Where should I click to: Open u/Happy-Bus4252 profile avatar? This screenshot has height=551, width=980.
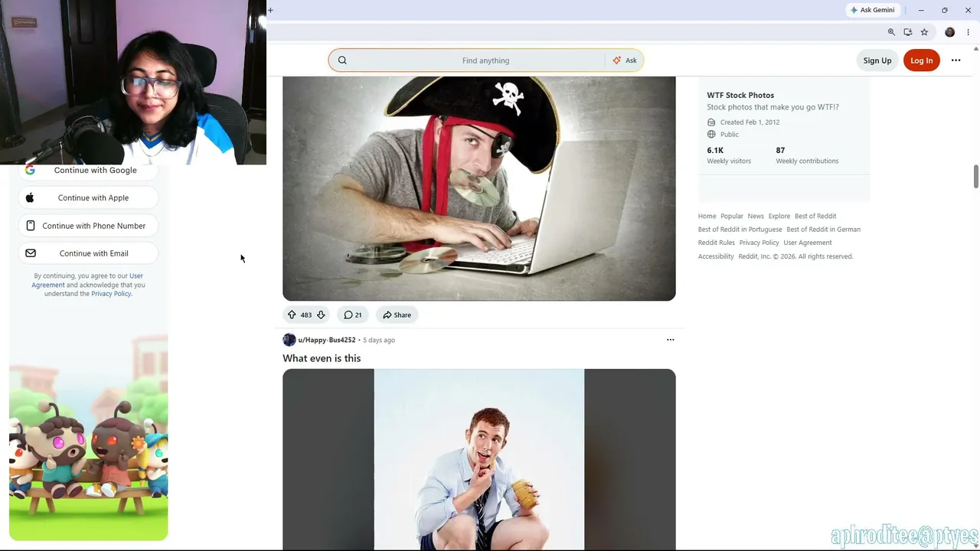coord(289,340)
